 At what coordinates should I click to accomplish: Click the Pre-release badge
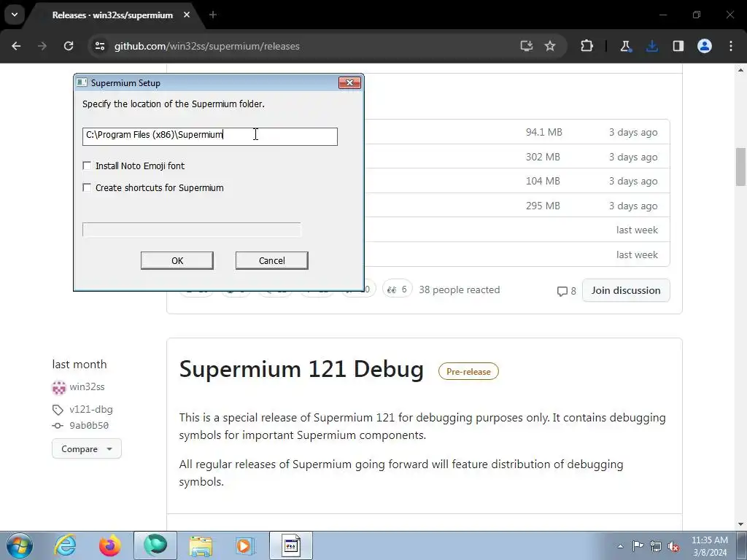pos(468,371)
